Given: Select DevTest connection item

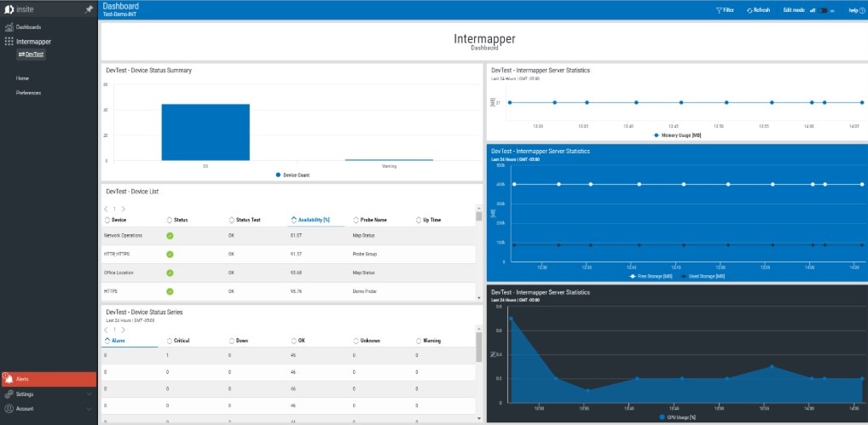Looking at the screenshot, I should pyautogui.click(x=31, y=55).
